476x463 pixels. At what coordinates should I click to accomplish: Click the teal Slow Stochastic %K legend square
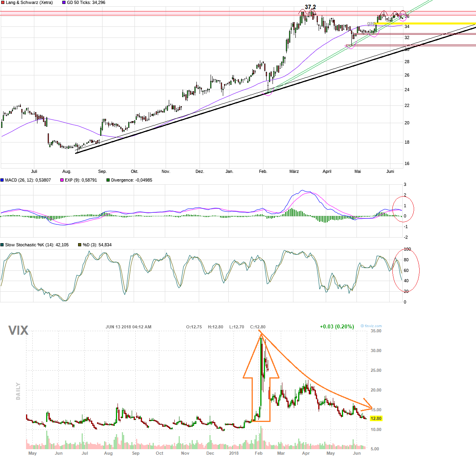[x=2, y=245]
